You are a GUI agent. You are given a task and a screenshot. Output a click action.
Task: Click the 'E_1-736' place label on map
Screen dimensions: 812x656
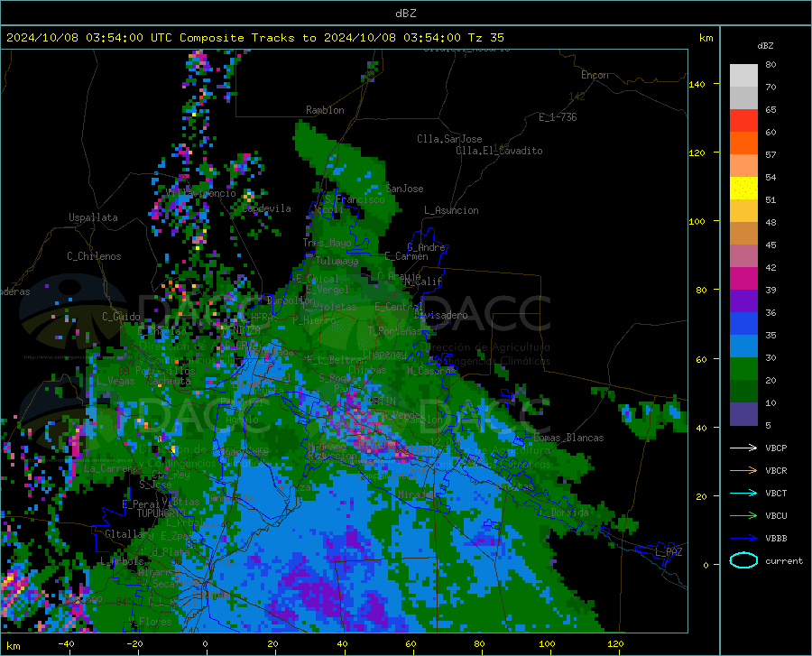(x=558, y=117)
